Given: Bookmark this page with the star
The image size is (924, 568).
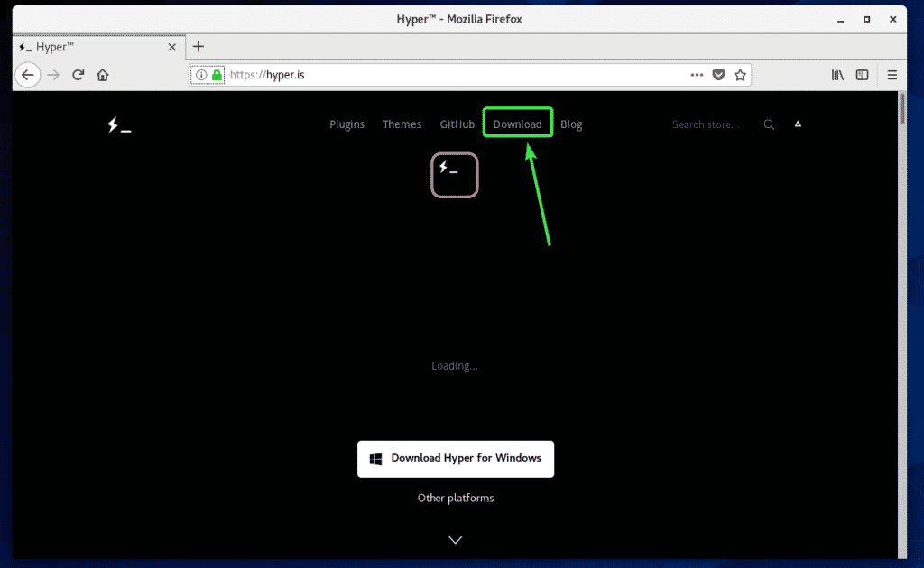Looking at the screenshot, I should [x=740, y=75].
